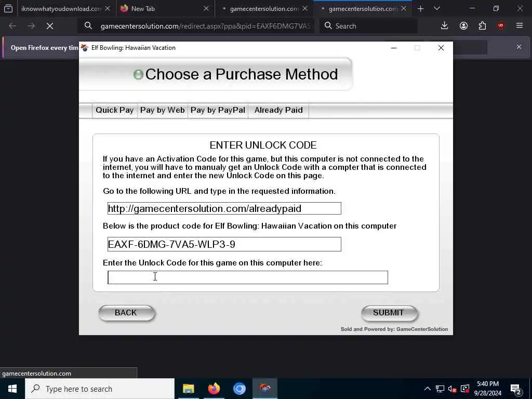Open a new Firefox tab with plus

coord(420,8)
